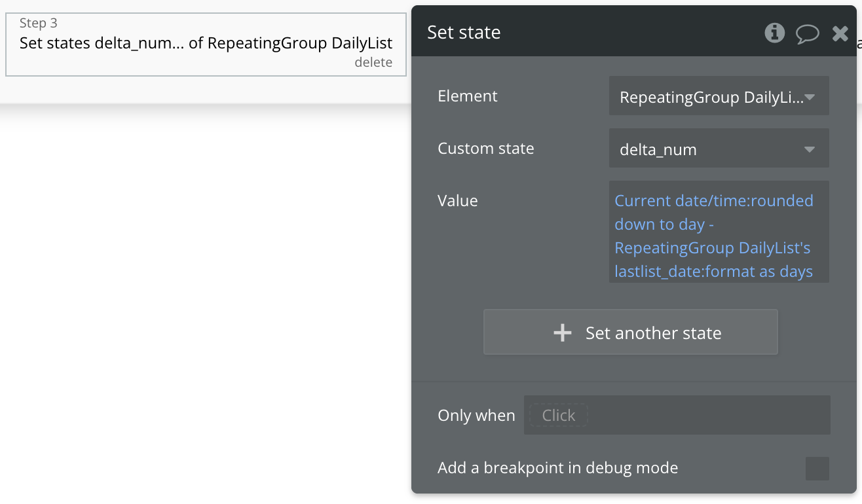Click the Element dropdown arrow
Image resolution: width=862 pixels, height=504 pixels.
pyautogui.click(x=810, y=98)
